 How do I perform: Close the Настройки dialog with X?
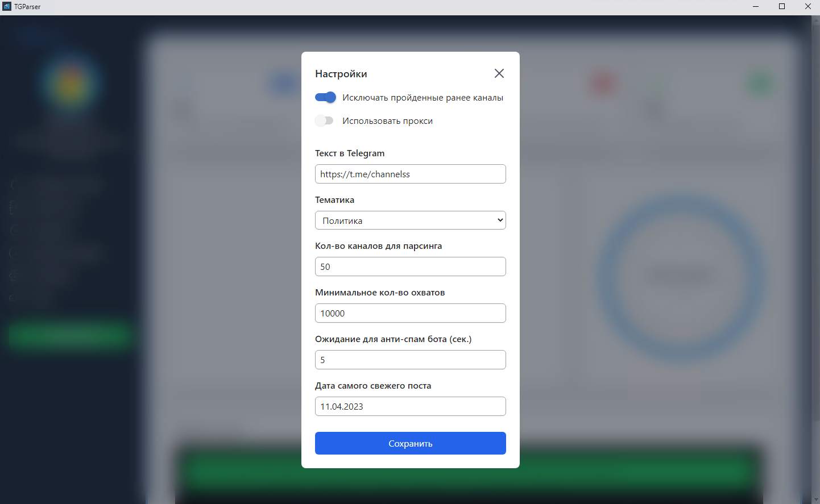[x=499, y=73]
